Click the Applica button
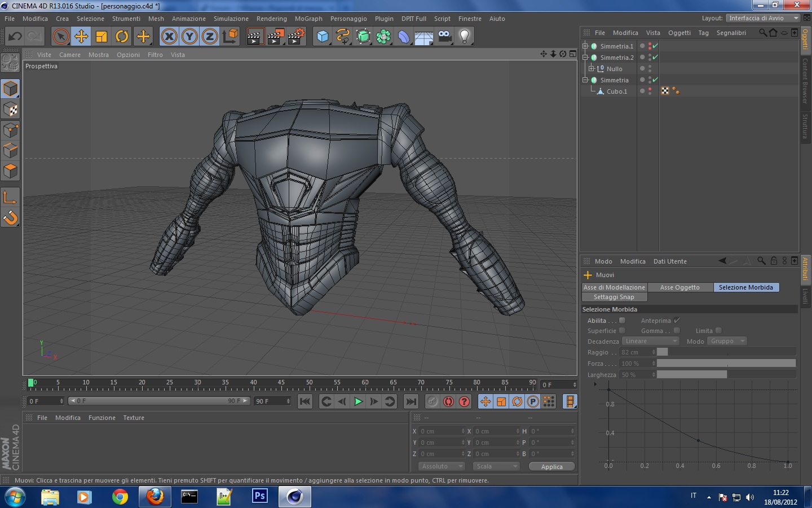Screen dimensions: 812x508 pos(551,466)
